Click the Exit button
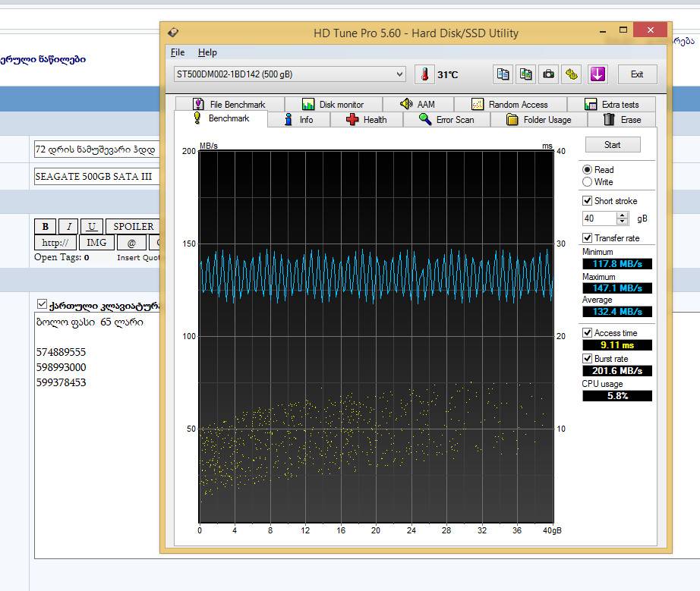This screenshot has height=591, width=700. tap(637, 74)
